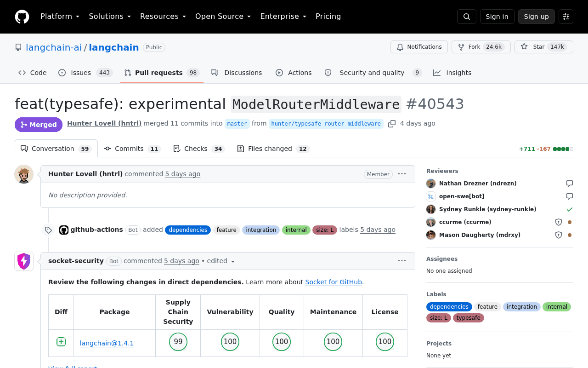Star the langchain repository

[x=544, y=47]
